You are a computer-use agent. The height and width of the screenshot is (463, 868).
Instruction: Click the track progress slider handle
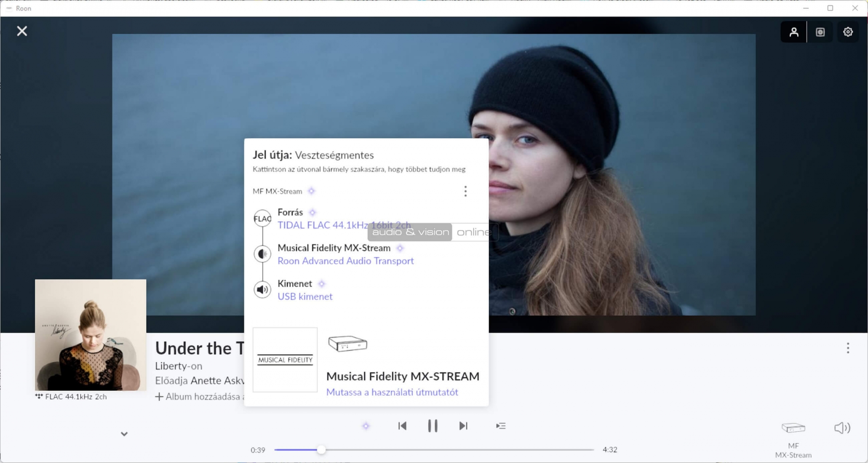pyautogui.click(x=321, y=450)
